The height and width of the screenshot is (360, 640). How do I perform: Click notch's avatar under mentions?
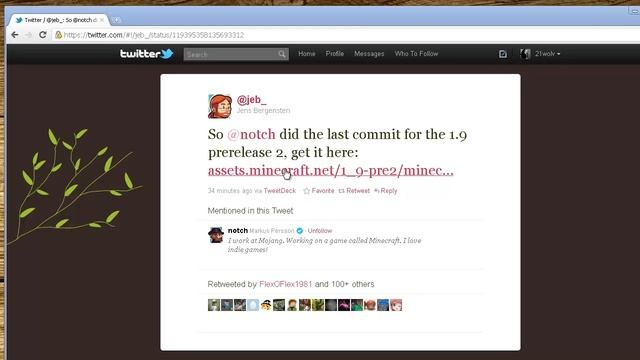[x=216, y=236]
